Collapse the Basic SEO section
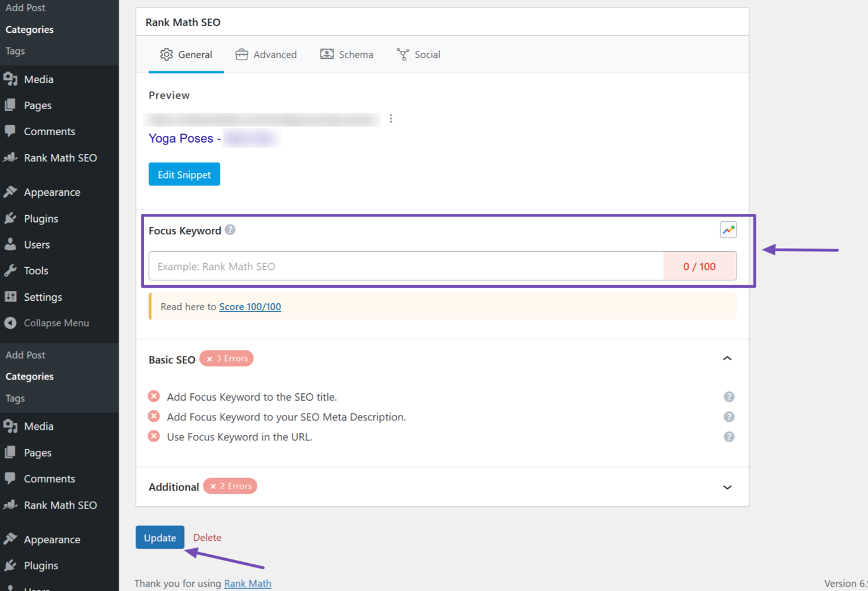Image resolution: width=868 pixels, height=591 pixels. point(727,358)
